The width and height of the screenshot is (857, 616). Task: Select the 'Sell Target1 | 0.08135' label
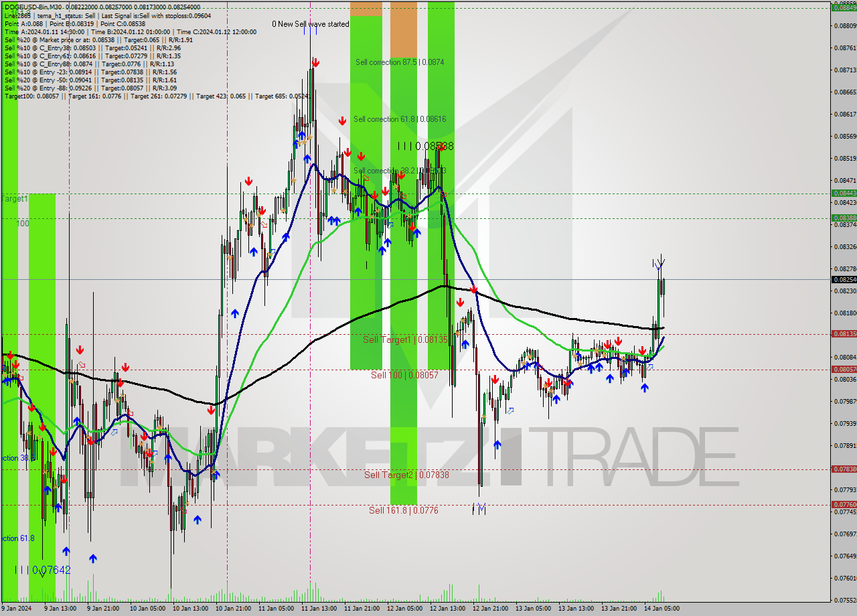tap(406, 339)
